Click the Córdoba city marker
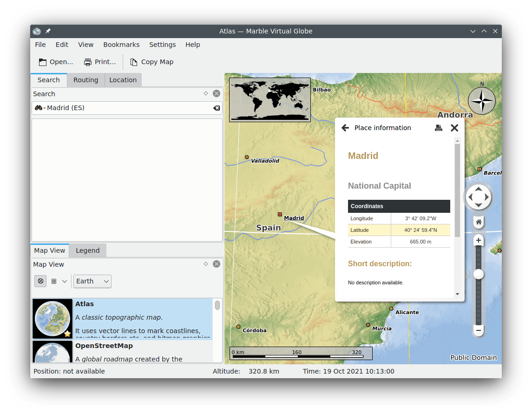Viewport: 532px width, 414px height. 238,327
